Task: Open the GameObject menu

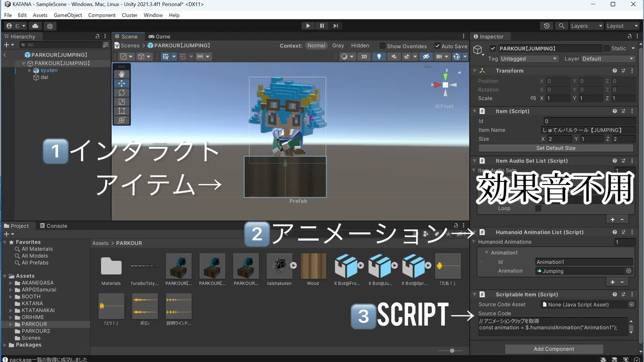Action: [x=68, y=15]
